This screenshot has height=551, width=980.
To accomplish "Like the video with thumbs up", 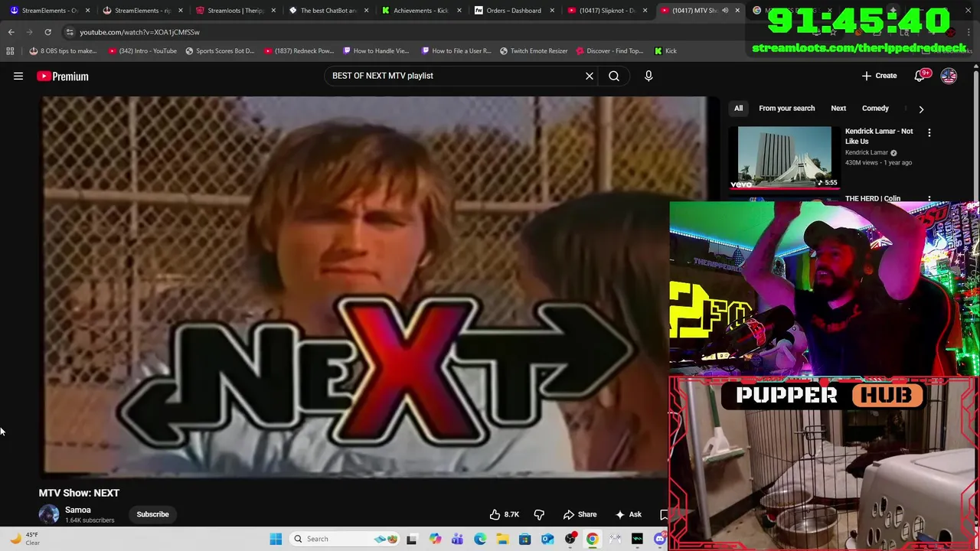I will (x=505, y=514).
